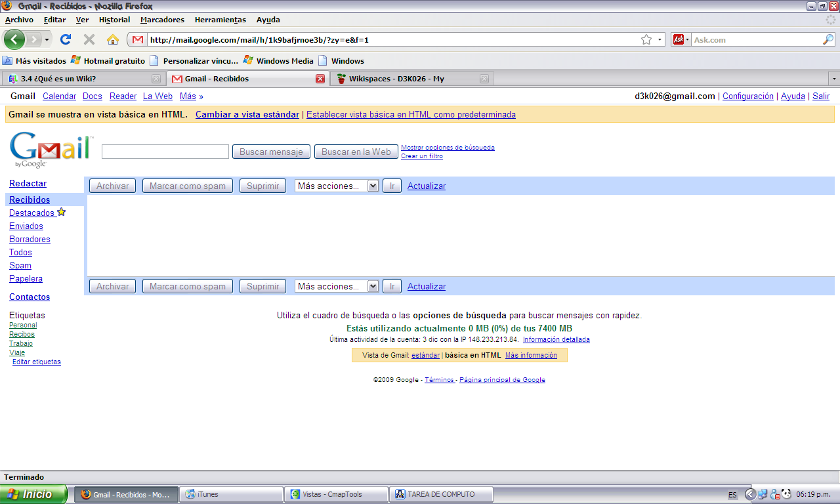This screenshot has height=504, width=840.
Task: Expand the bottom Más acciones dropdown
Action: click(373, 286)
